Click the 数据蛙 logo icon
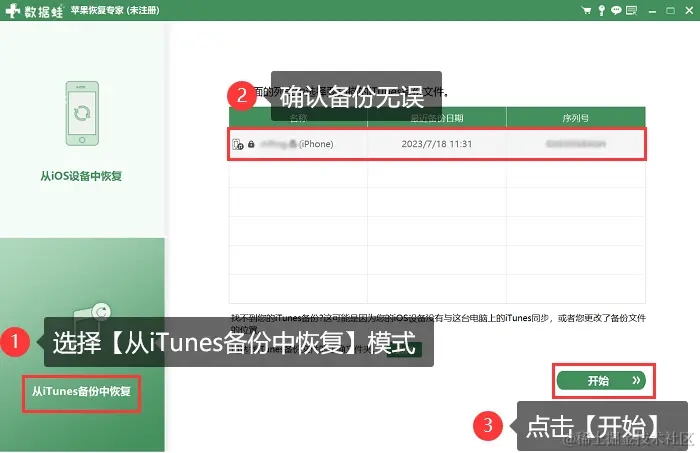Image resolution: width=700 pixels, height=453 pixels. click(x=12, y=10)
